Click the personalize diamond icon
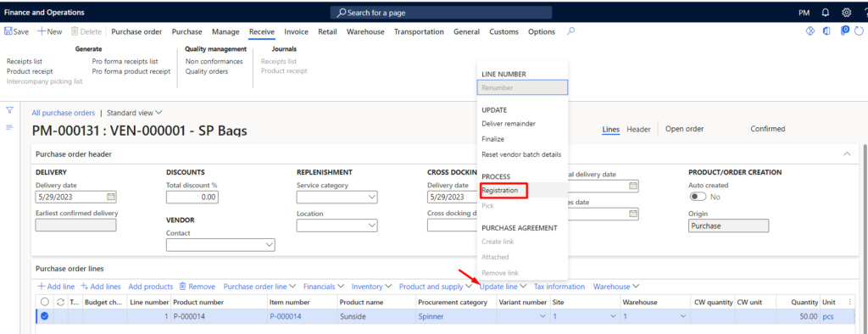This screenshot has height=334, width=868. 810,31
